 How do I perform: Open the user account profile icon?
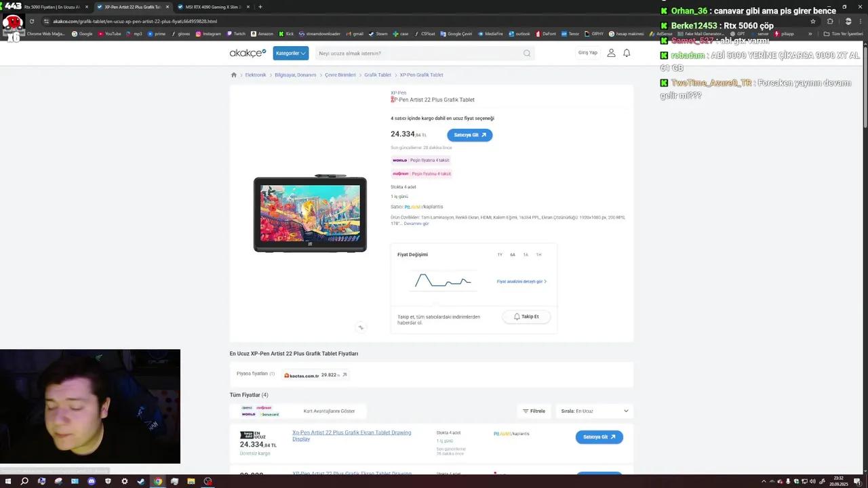click(611, 53)
